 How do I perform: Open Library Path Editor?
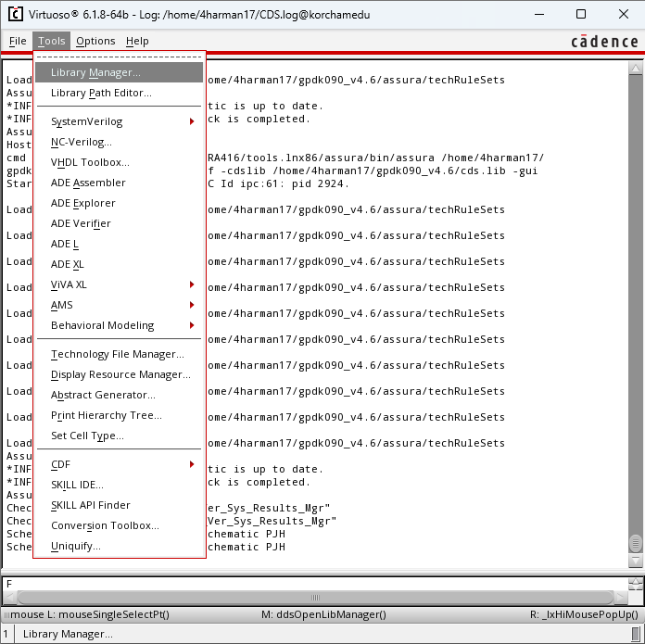coord(119,93)
